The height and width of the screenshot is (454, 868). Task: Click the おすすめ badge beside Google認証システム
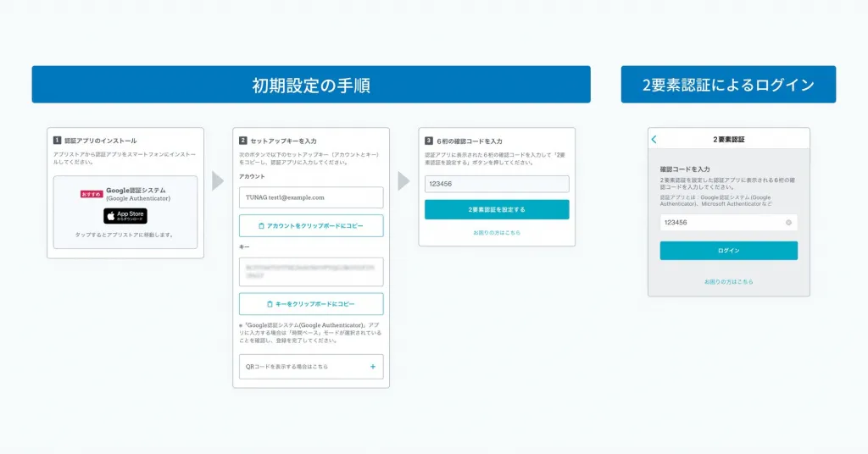(92, 194)
